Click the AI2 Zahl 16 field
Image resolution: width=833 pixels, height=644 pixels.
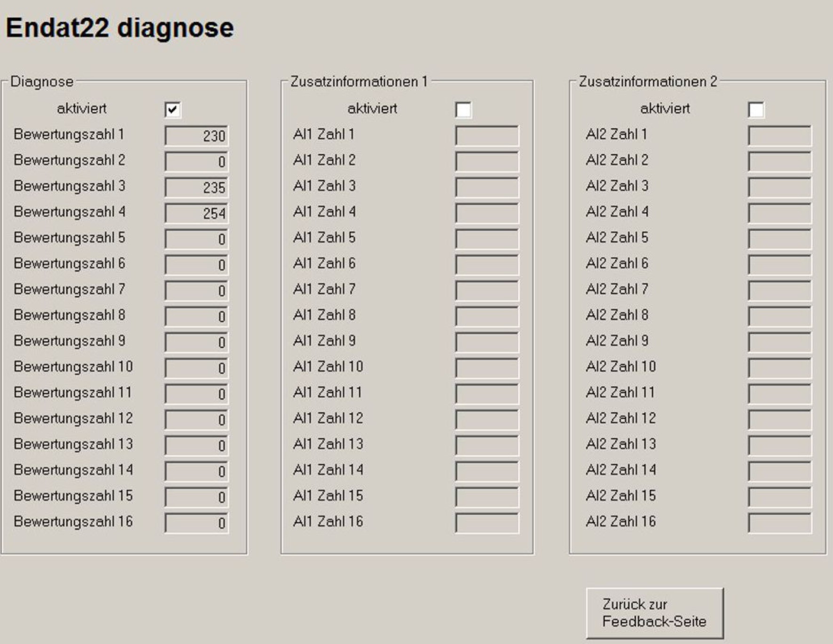pyautogui.click(x=779, y=523)
